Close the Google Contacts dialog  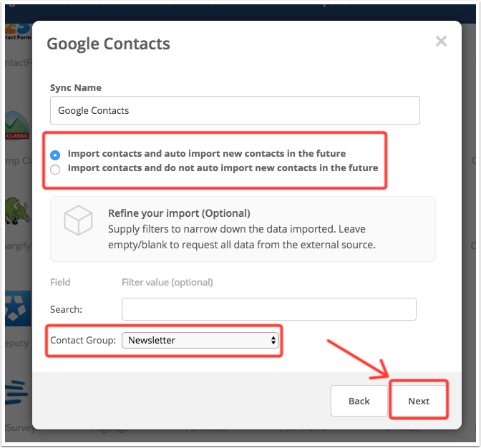tap(441, 41)
